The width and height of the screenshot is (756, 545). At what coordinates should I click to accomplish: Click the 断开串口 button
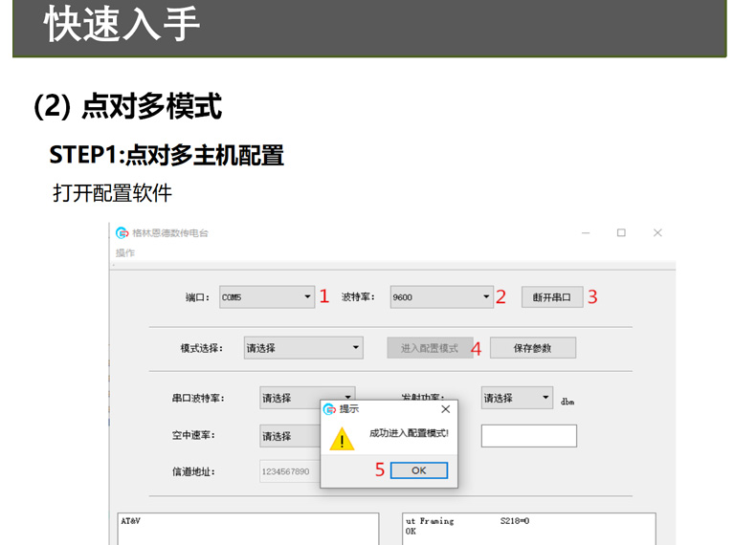click(x=551, y=297)
